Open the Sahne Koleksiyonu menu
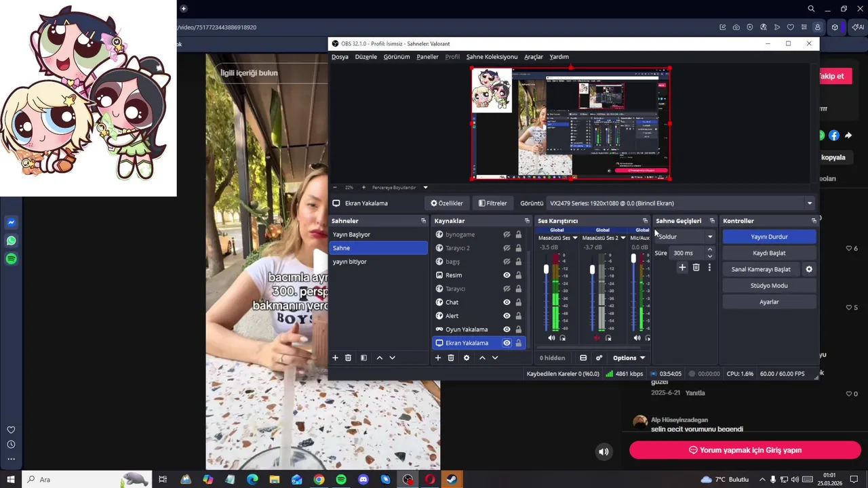The width and height of the screenshot is (868, 488). coord(492,57)
